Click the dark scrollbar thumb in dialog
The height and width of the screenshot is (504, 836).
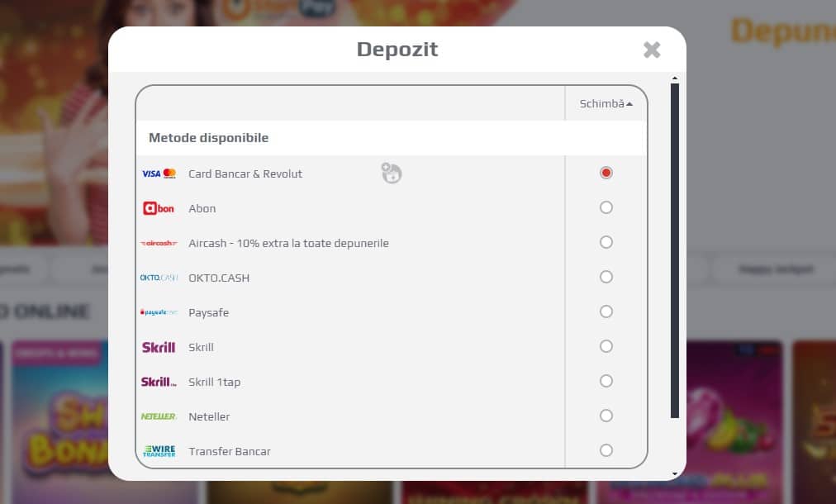click(x=675, y=250)
